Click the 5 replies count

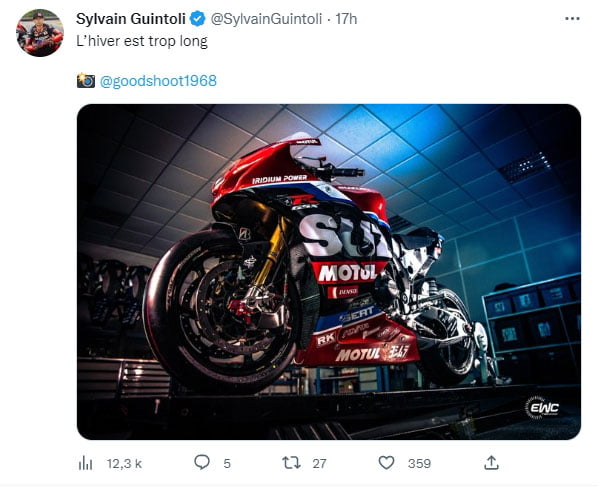pyautogui.click(x=227, y=464)
